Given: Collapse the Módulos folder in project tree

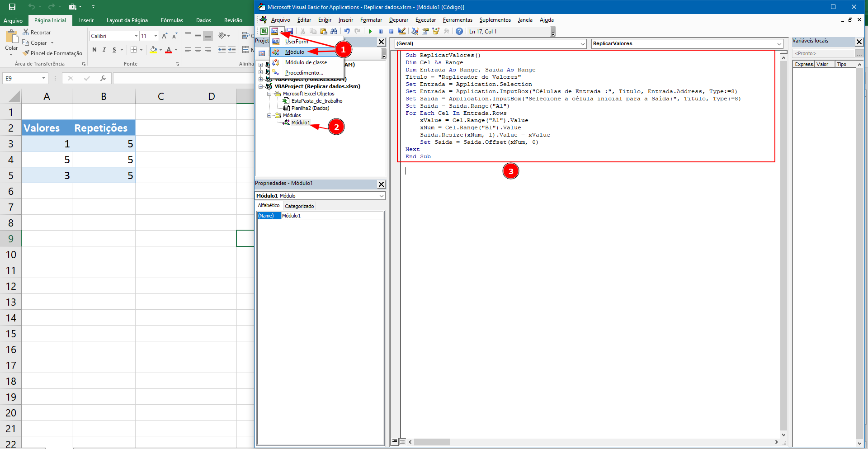Looking at the screenshot, I should click(x=269, y=115).
